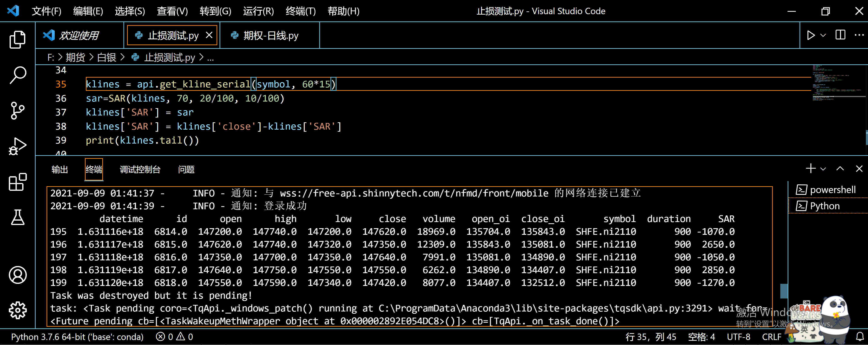Open the Explorer view in activity bar
Screen dimensions: 868x345
click(18, 39)
